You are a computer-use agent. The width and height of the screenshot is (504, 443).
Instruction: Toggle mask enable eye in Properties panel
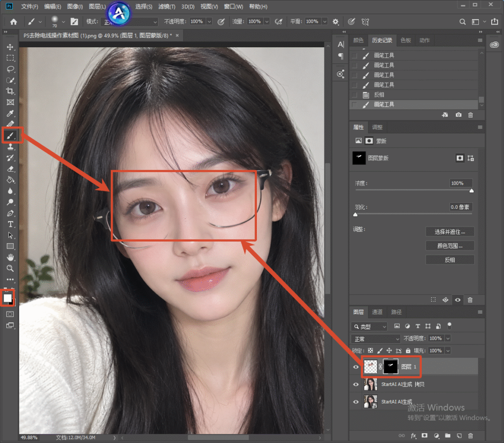pyautogui.click(x=458, y=300)
